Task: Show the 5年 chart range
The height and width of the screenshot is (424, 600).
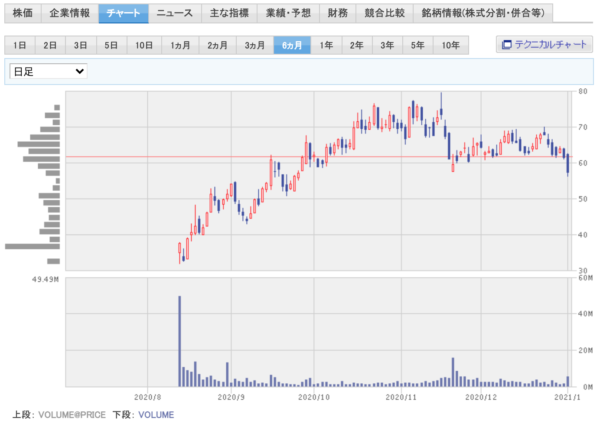Action: pyautogui.click(x=418, y=45)
